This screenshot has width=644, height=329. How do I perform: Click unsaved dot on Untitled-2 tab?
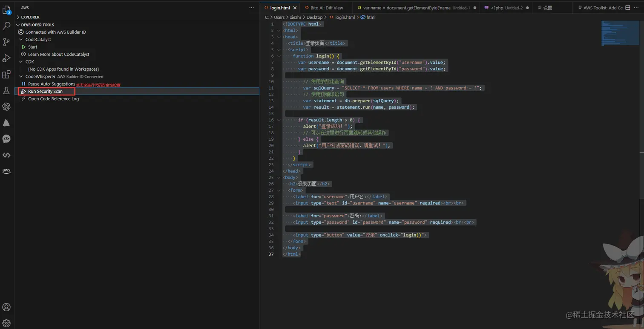coord(528,8)
